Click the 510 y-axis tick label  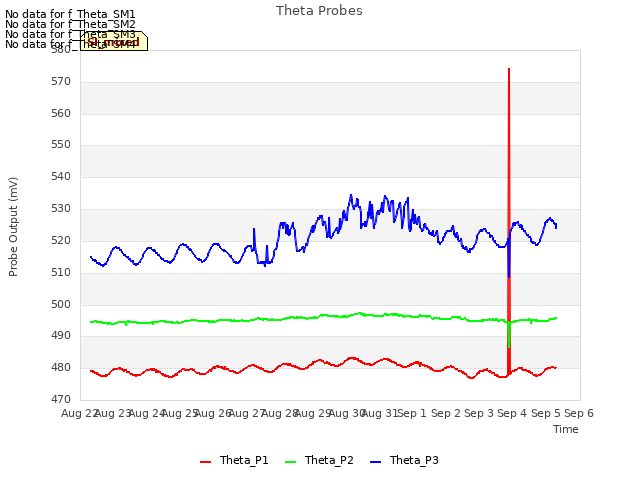tap(61, 272)
